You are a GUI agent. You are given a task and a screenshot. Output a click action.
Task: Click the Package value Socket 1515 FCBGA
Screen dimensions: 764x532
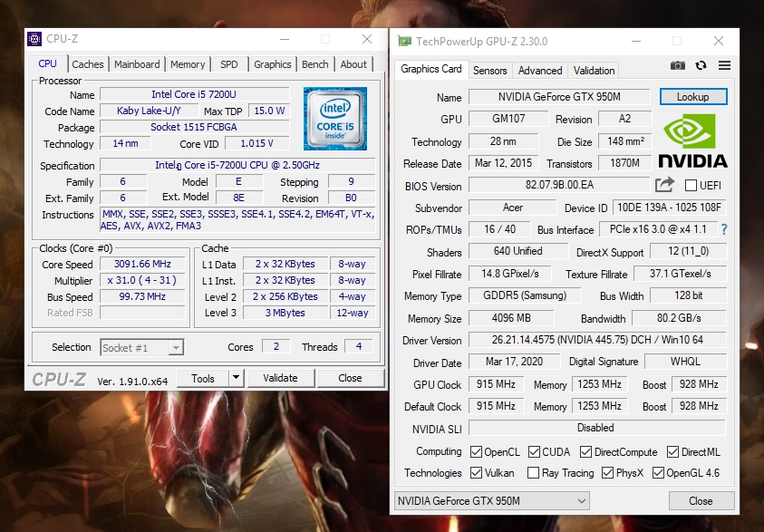[x=195, y=127]
